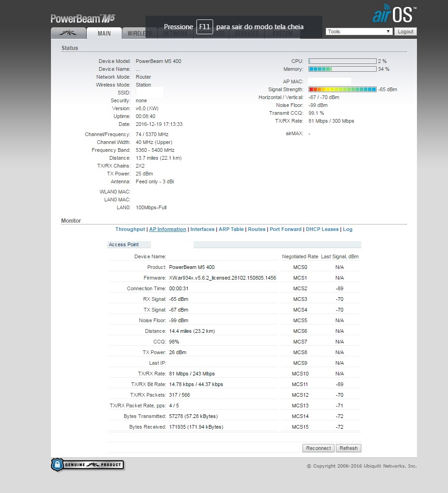The width and height of the screenshot is (448, 493).
Task: Click the Signal Strength color bar
Action: point(342,89)
